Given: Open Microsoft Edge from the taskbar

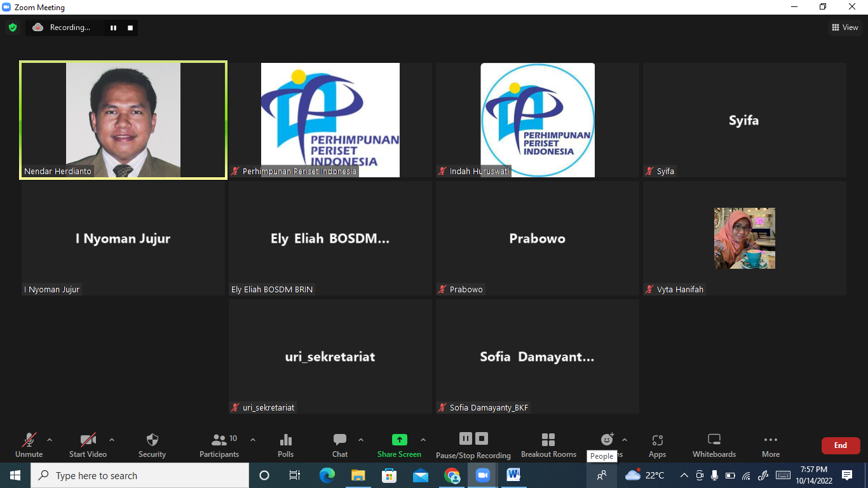Looking at the screenshot, I should tap(327, 475).
